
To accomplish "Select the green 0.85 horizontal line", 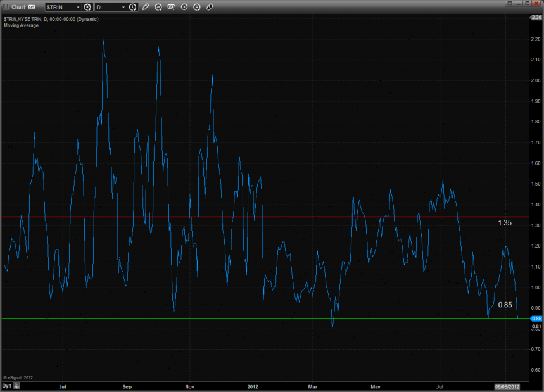I will point(265,318).
